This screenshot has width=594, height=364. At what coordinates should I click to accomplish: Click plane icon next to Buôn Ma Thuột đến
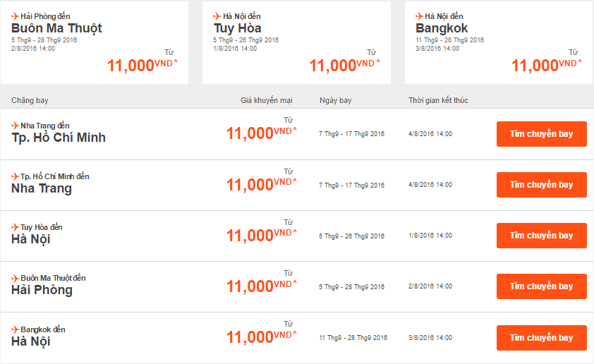point(16,278)
